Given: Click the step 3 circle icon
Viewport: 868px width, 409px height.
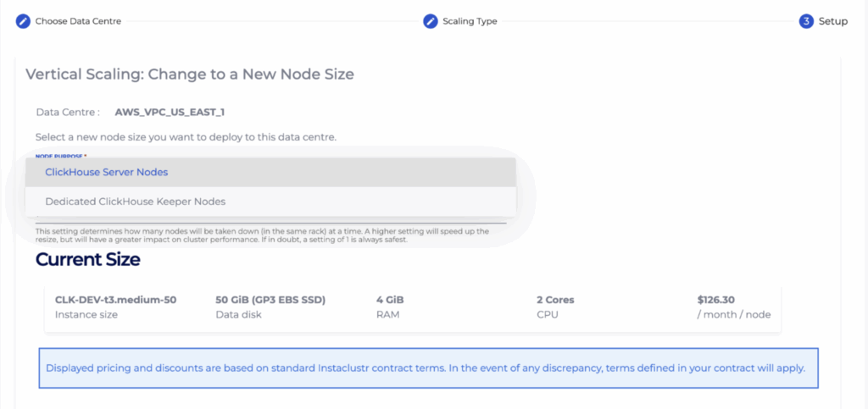Looking at the screenshot, I should click(806, 21).
